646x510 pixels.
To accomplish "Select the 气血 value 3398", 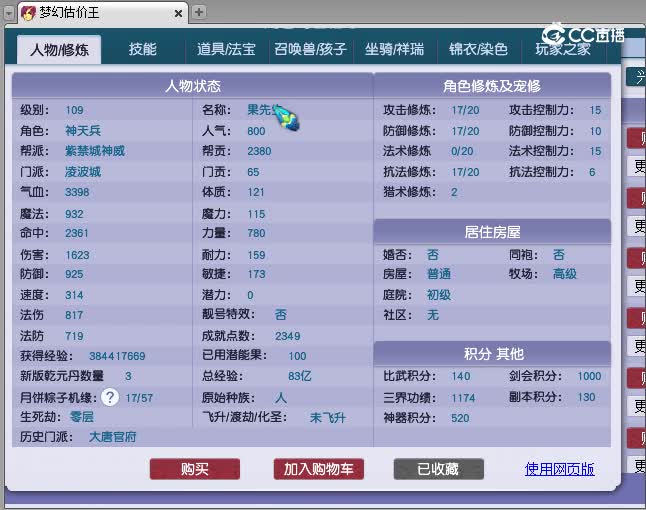I will 77,192.
